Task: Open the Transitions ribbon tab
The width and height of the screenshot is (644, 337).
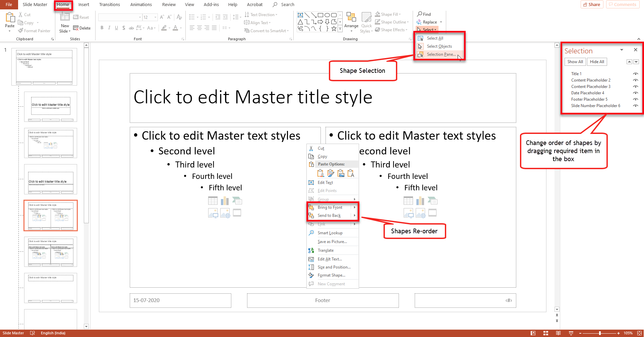Action: [x=109, y=5]
